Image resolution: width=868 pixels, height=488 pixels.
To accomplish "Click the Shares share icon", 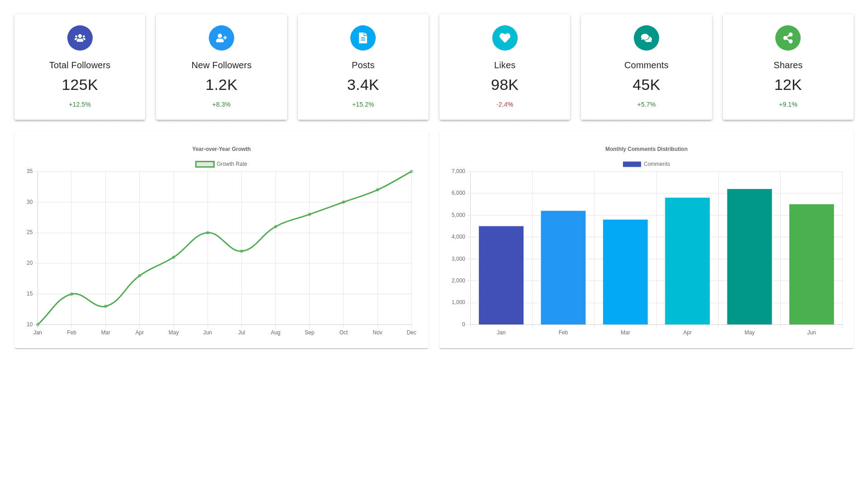I will click(788, 38).
